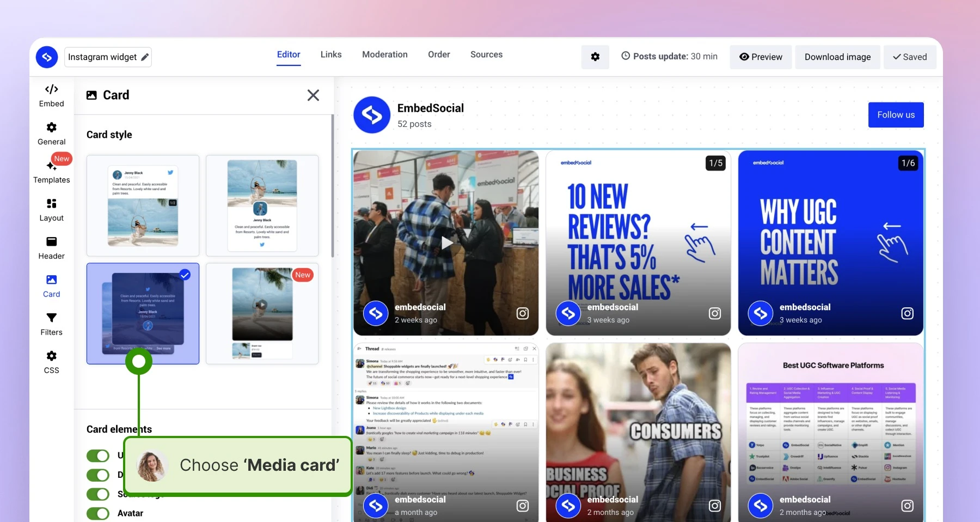
Task: Click the avatar on the 2 weeks ago post
Action: click(376, 313)
